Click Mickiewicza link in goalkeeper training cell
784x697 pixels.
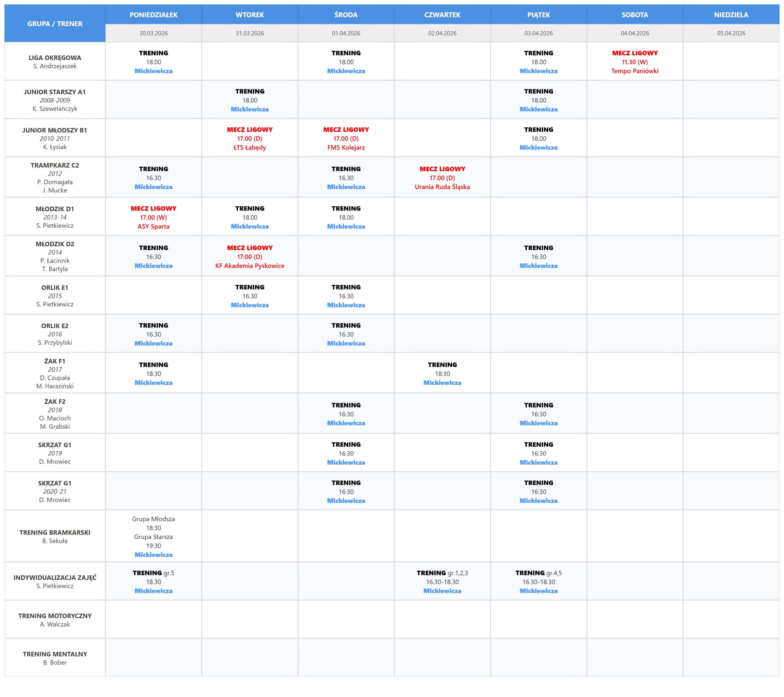[153, 555]
